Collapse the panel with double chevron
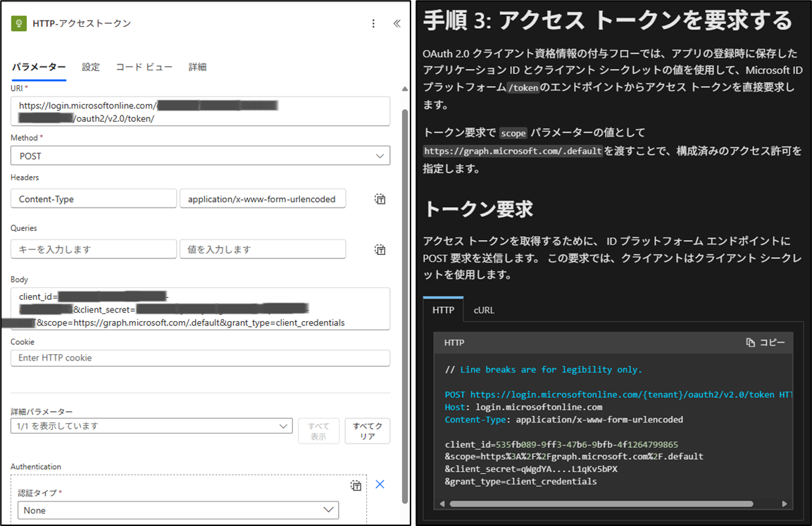The width and height of the screenshot is (812, 526). tap(396, 23)
